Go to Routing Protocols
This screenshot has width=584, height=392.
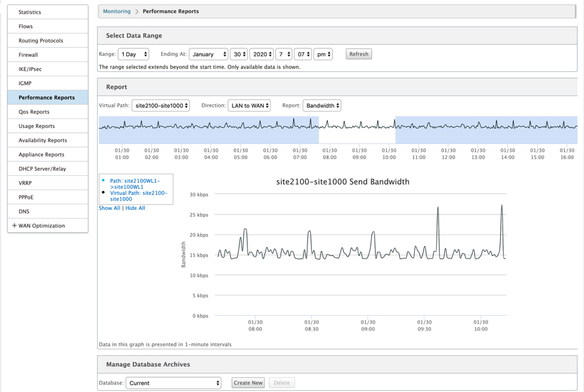tap(48, 40)
